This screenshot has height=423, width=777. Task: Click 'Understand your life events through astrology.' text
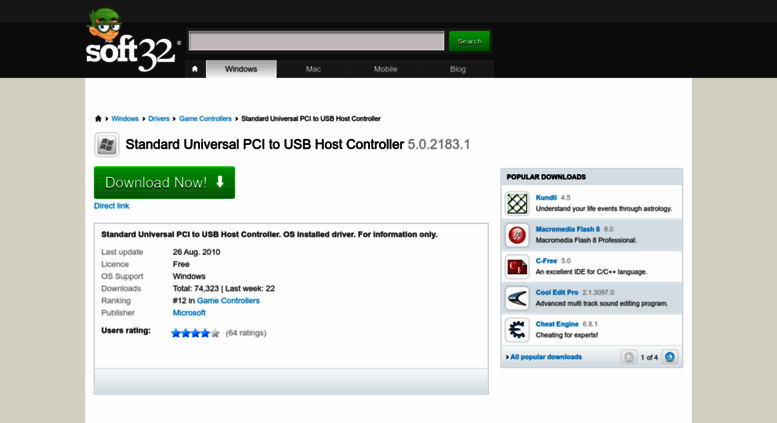pos(604,209)
